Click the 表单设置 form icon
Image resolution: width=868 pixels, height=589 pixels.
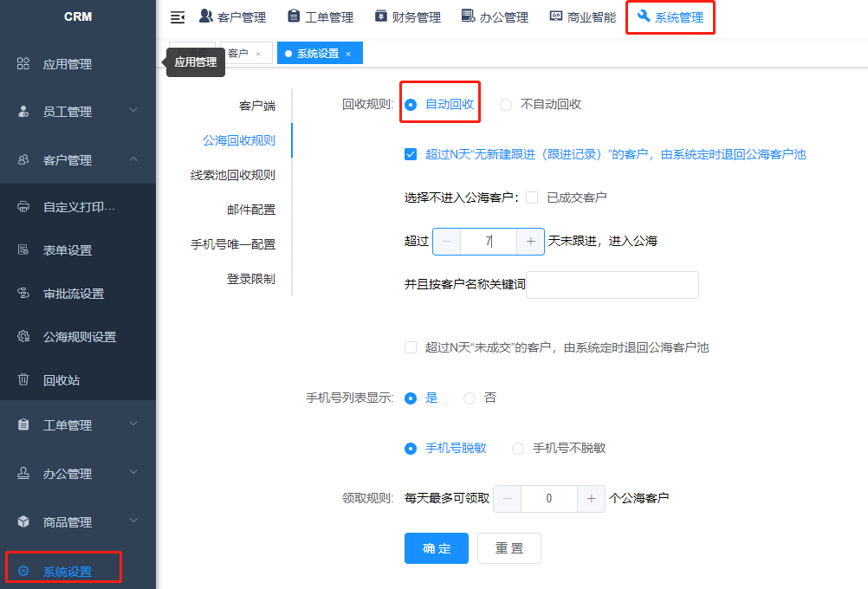click(x=23, y=250)
